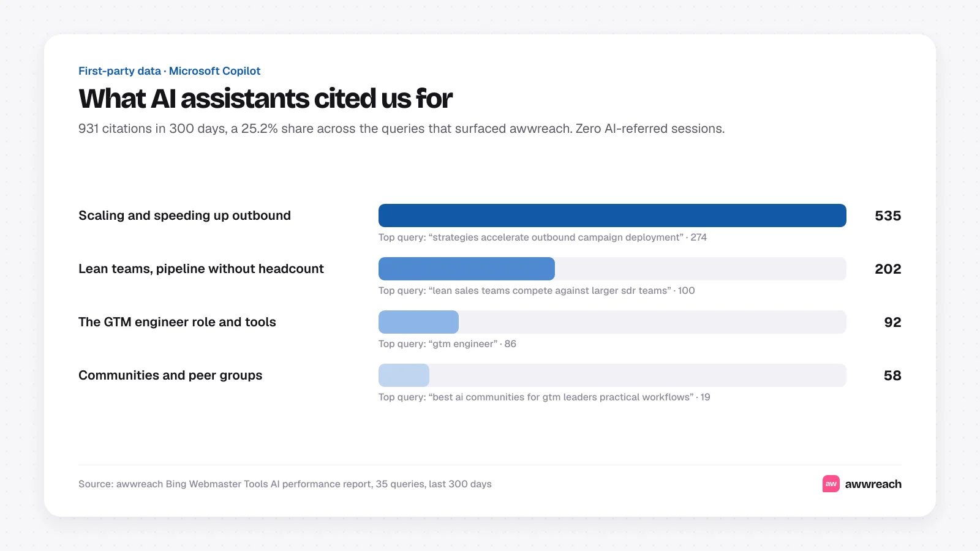Click the 92 citation count
Viewport: 980px width, 551px height.
(x=892, y=322)
